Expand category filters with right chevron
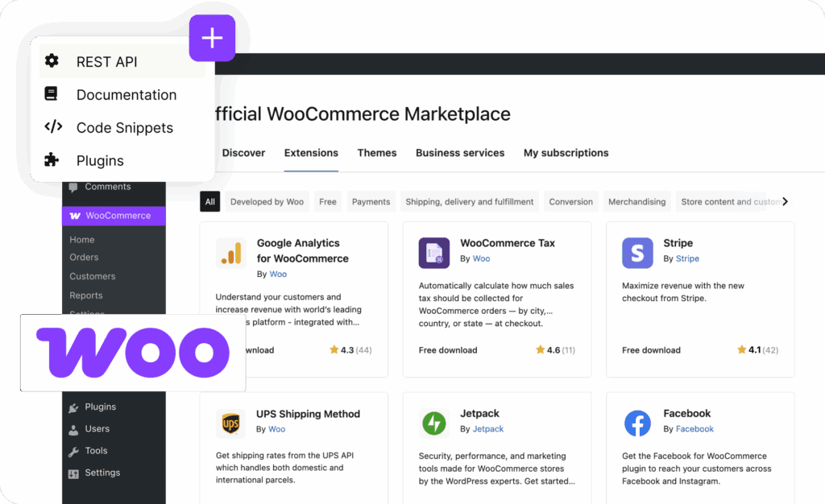 pos(786,201)
